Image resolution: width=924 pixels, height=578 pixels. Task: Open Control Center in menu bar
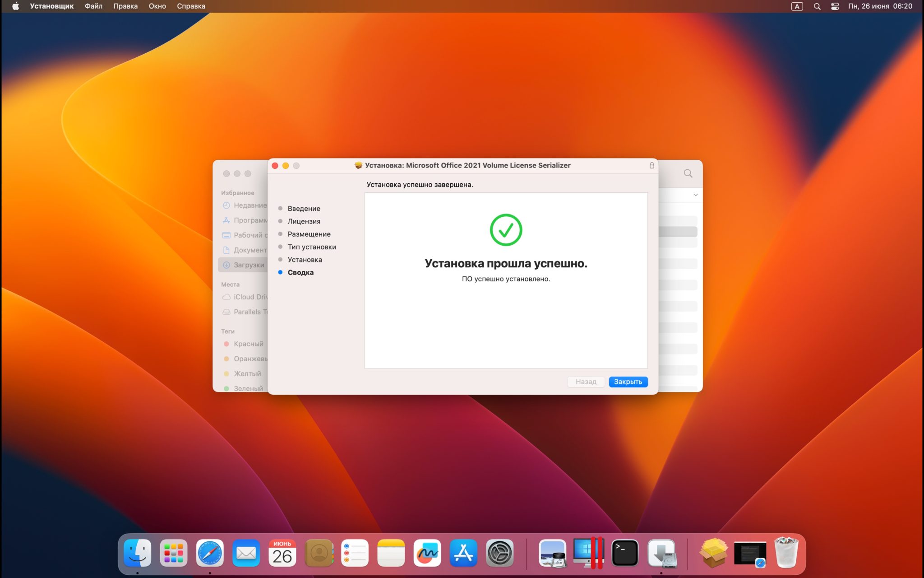coord(835,6)
